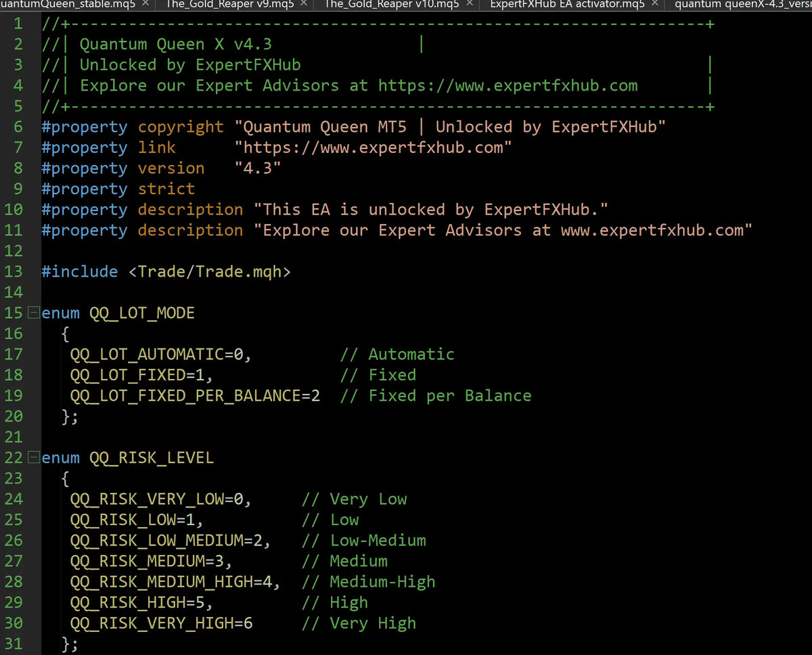Click the "4.3" version string
This screenshot has width=812, height=655.
click(258, 168)
